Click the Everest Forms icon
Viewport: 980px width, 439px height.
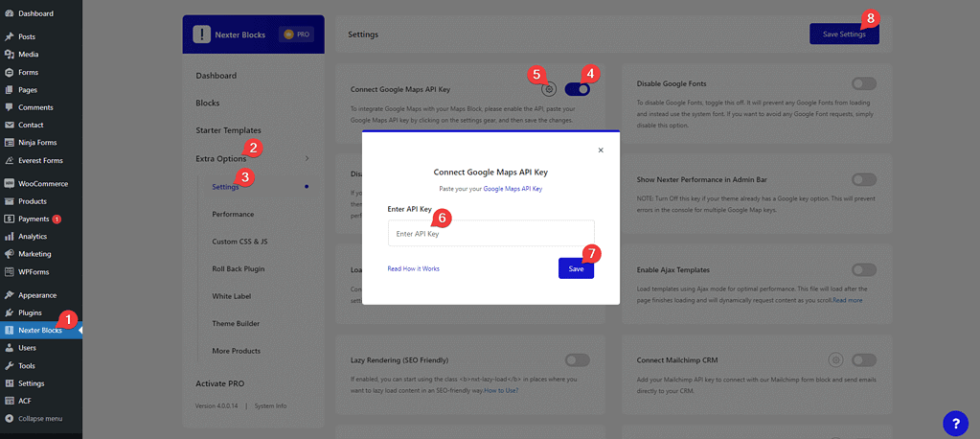[10, 160]
